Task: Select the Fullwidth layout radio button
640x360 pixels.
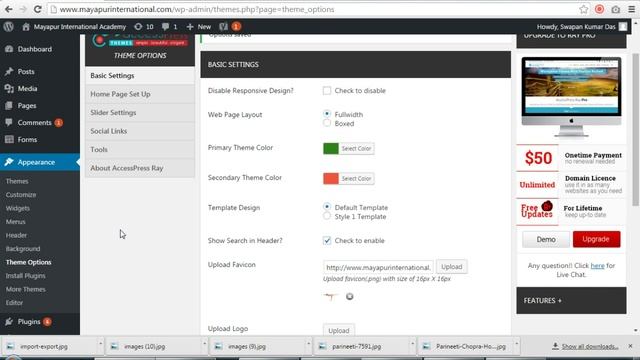Action: coord(327,114)
